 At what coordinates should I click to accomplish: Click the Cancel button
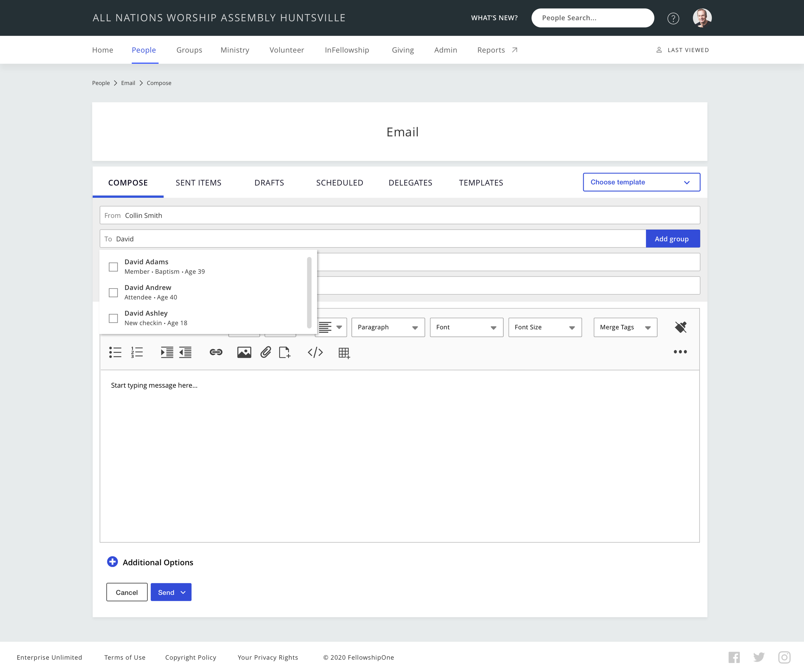(127, 592)
